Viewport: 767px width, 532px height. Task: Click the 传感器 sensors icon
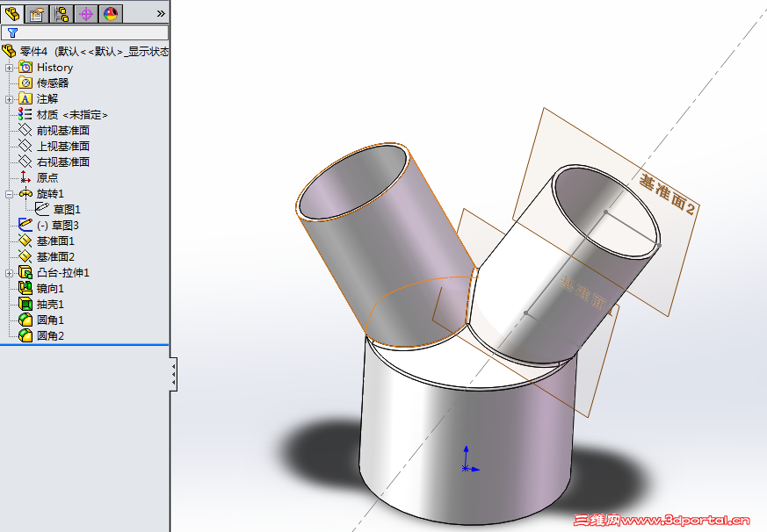click(x=25, y=83)
